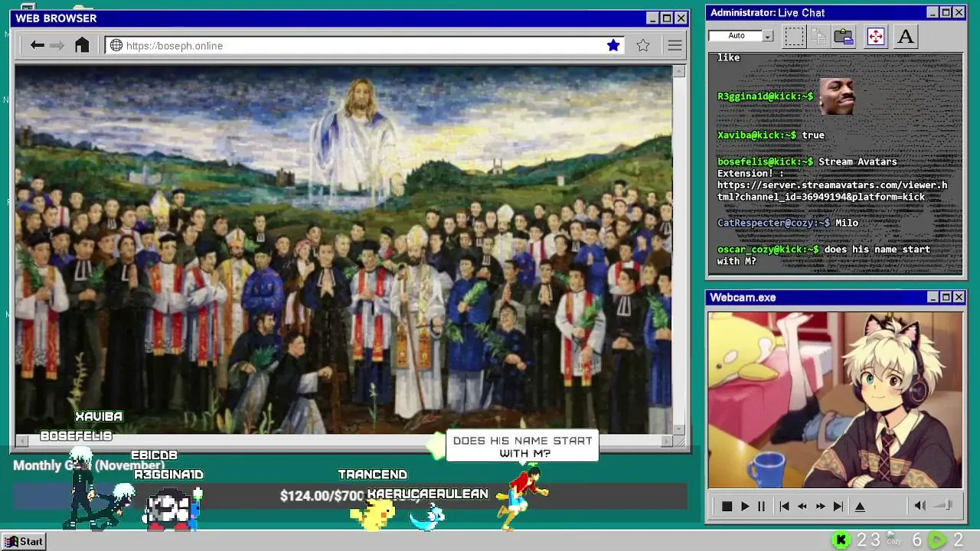The width and height of the screenshot is (980, 551).
Task: Click the CatRespecter username in chat
Action: click(773, 223)
